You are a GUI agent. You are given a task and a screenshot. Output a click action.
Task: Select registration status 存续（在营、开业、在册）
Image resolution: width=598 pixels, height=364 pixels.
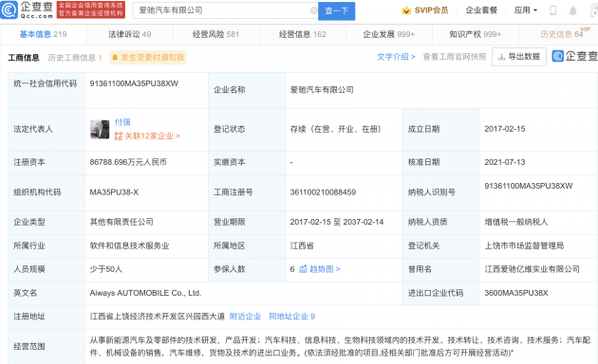[x=336, y=129]
